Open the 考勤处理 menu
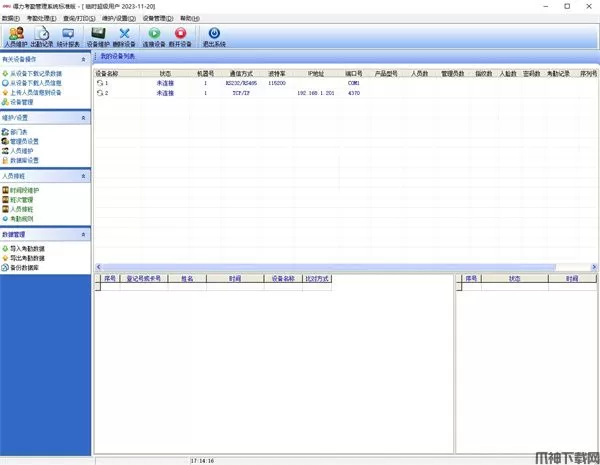The height and width of the screenshot is (465, 600). coord(39,18)
